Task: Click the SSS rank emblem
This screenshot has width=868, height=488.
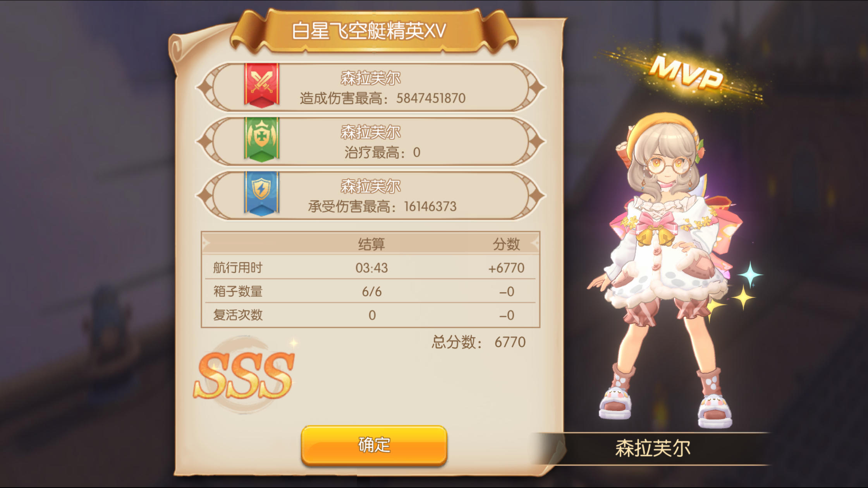Action: pyautogui.click(x=245, y=375)
